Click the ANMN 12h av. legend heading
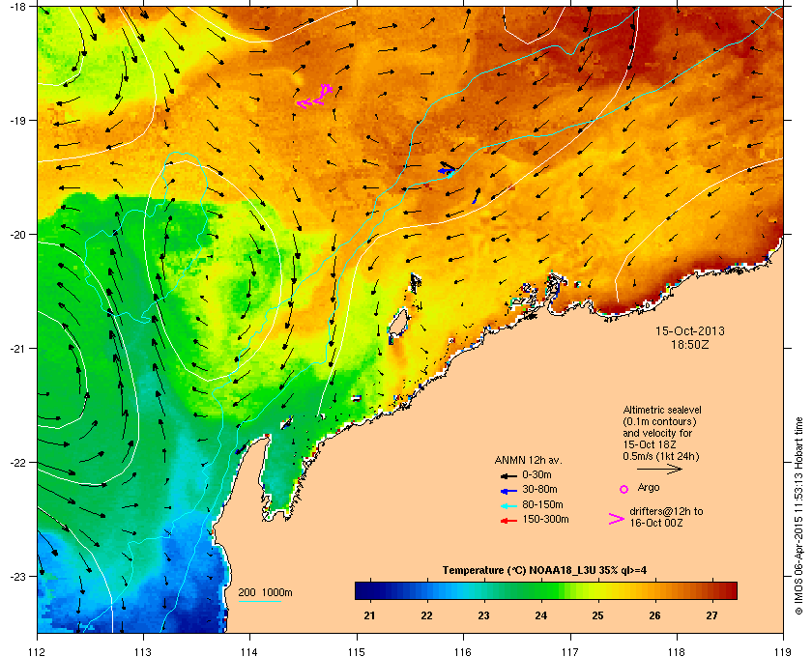The width and height of the screenshot is (812, 657). coord(528,460)
